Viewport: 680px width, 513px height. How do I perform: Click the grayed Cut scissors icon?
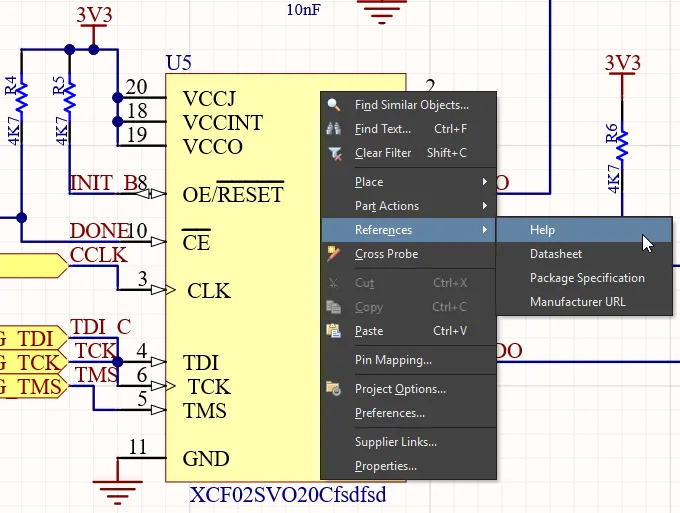tap(333, 283)
